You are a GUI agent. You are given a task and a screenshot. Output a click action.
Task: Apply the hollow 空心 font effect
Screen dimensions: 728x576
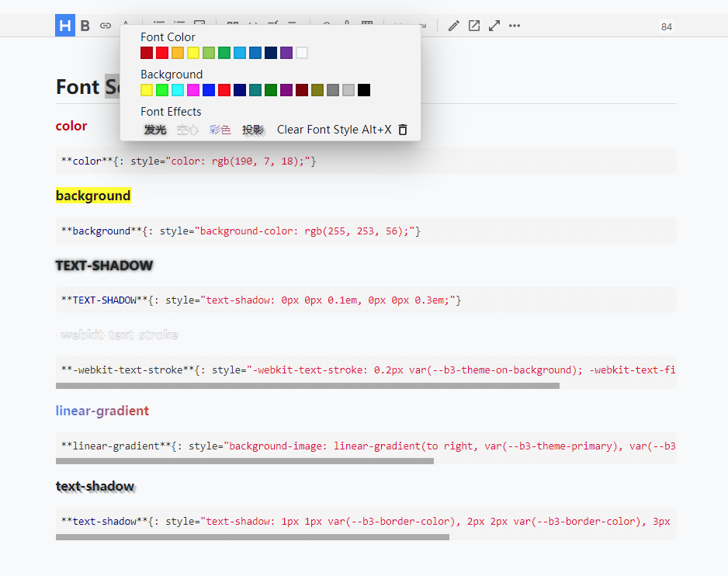point(188,130)
